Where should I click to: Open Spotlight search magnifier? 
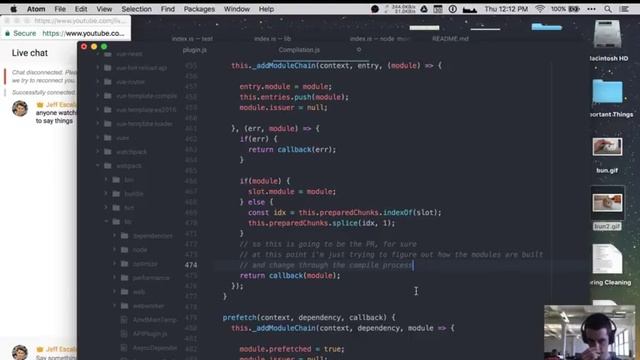coord(608,9)
